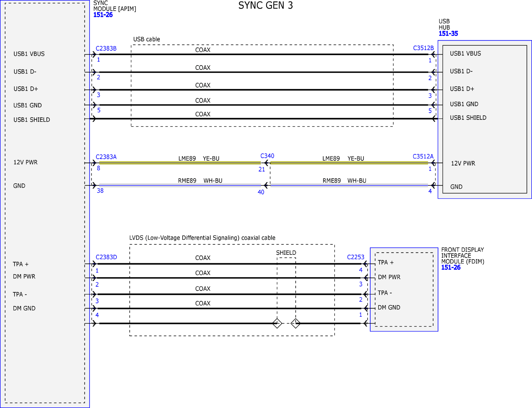532x408 pixels.
Task: Click LME89 YE-BU between C2383A and C340
Action: pyautogui.click(x=199, y=159)
